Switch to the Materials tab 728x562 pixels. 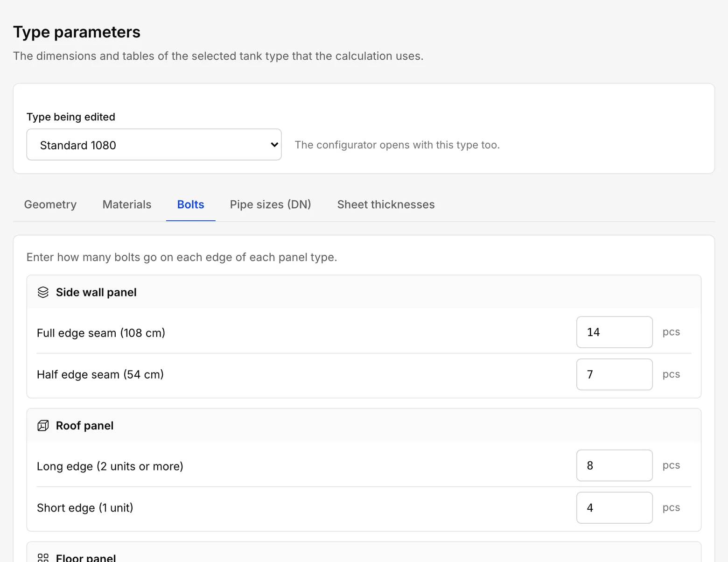pos(127,204)
